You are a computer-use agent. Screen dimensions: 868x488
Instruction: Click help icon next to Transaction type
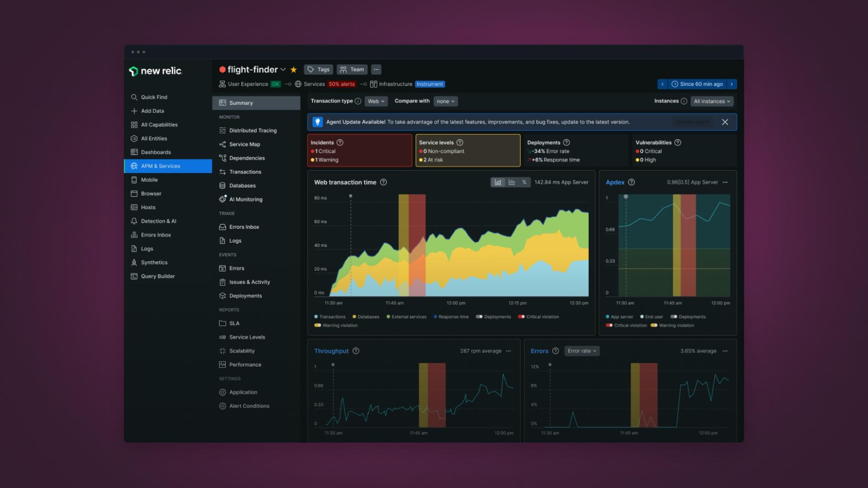click(358, 101)
